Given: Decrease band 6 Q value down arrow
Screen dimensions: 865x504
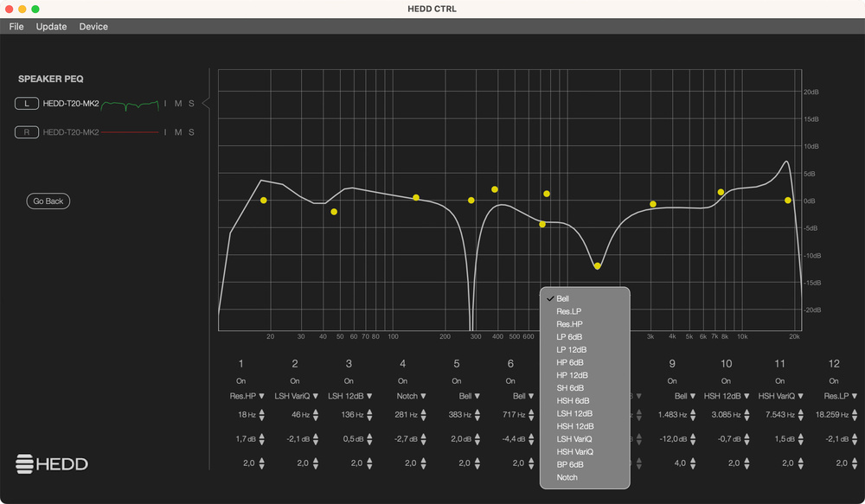Looking at the screenshot, I should (x=531, y=467).
